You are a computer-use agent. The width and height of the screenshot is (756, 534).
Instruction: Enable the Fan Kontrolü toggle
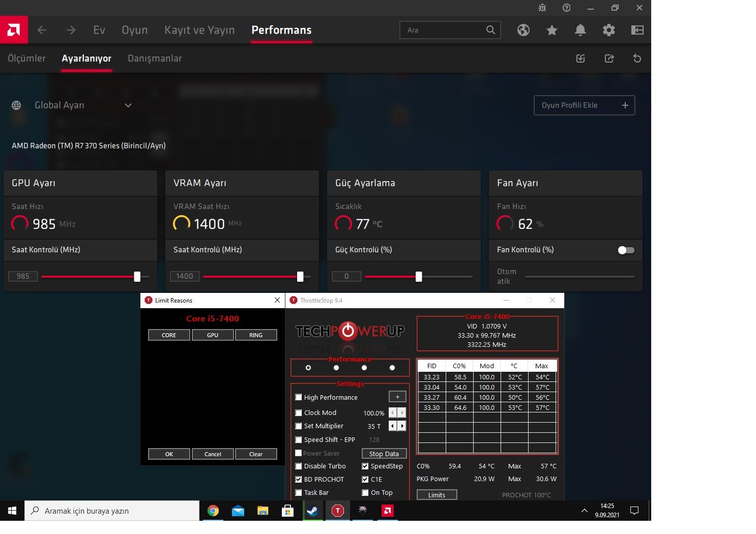click(626, 250)
